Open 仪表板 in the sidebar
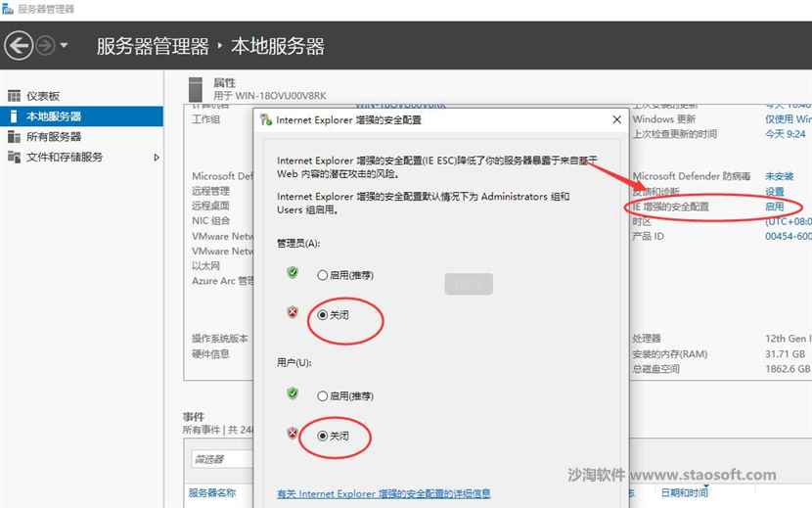The image size is (812, 508). [x=43, y=96]
